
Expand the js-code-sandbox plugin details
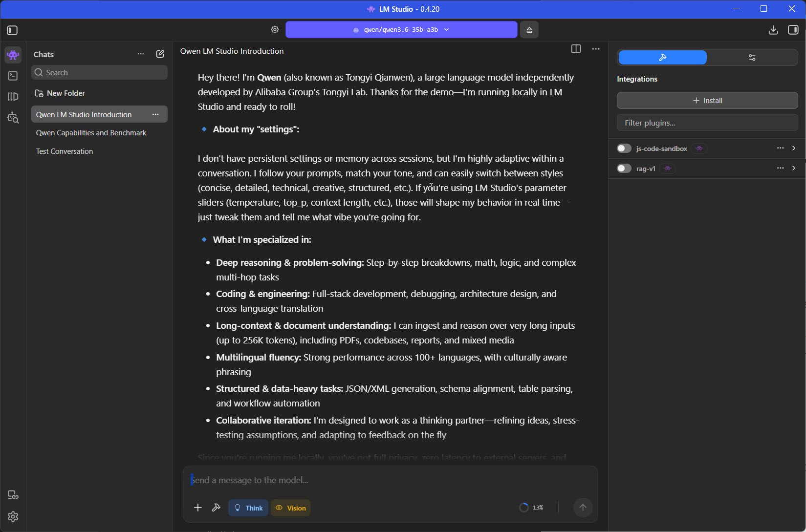pos(794,148)
